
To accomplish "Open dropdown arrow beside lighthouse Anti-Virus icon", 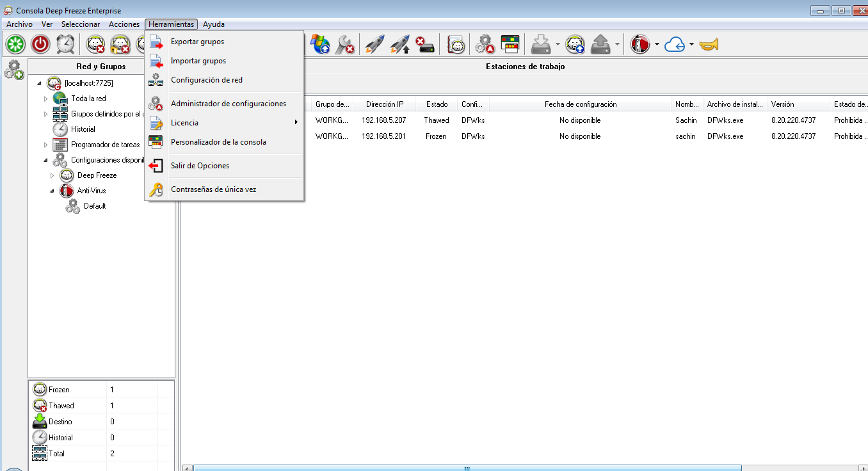I will pyautogui.click(x=657, y=45).
